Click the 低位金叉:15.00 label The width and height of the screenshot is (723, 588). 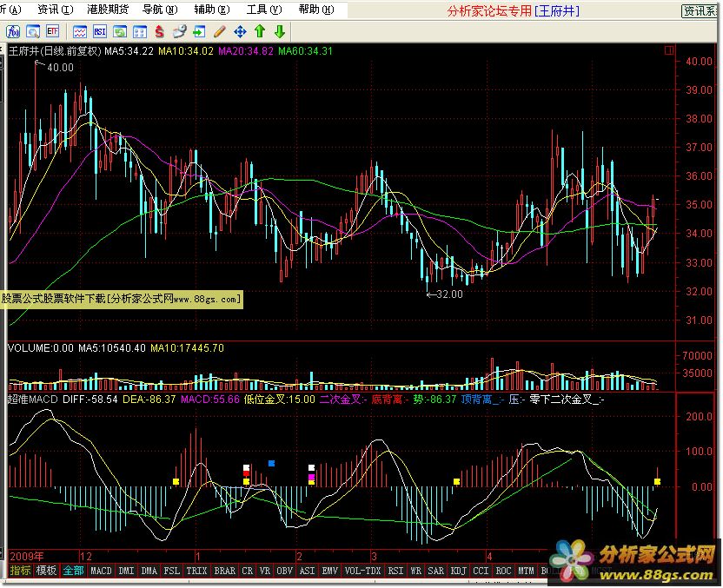coord(280,399)
